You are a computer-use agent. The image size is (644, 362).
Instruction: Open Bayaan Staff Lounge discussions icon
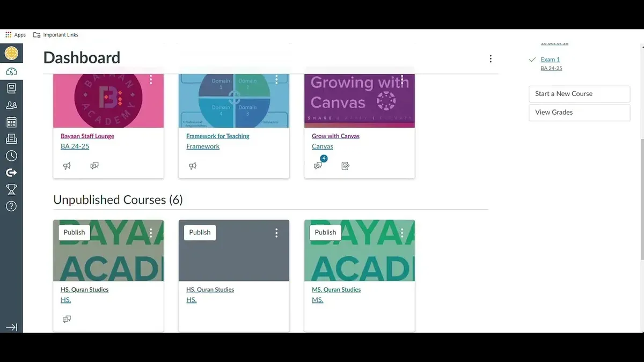(94, 166)
